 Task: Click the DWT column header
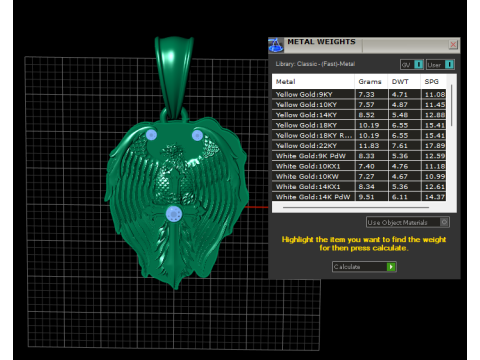pyautogui.click(x=404, y=82)
